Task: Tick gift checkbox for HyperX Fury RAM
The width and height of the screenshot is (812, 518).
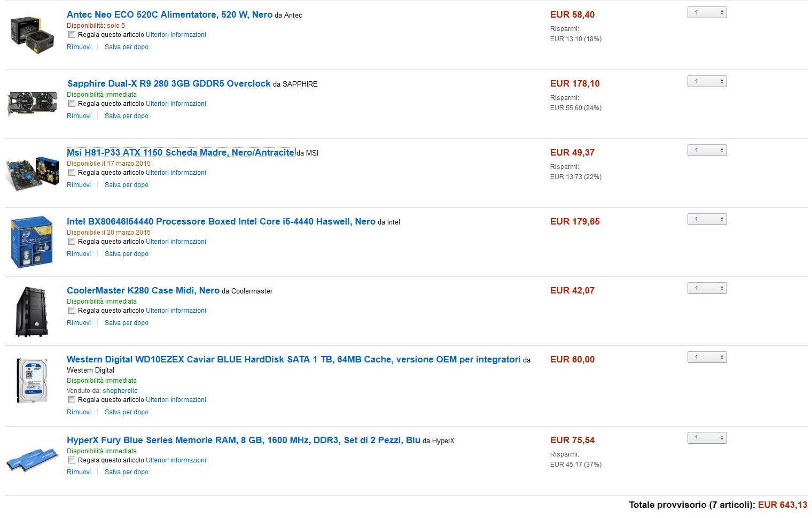Action: (72, 460)
